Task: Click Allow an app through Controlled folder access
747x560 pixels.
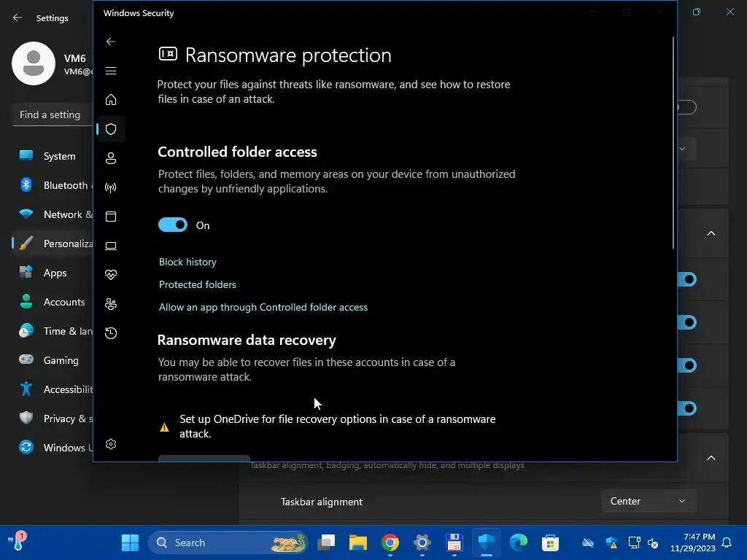Action: (263, 307)
